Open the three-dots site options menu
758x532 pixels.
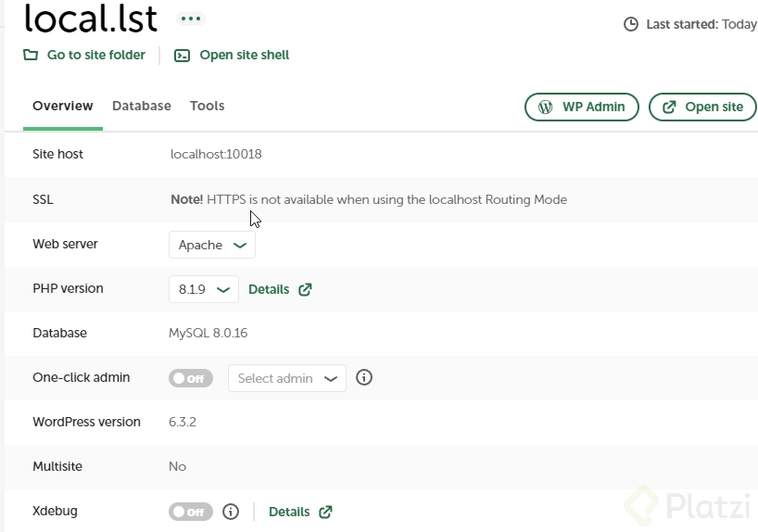click(x=192, y=19)
